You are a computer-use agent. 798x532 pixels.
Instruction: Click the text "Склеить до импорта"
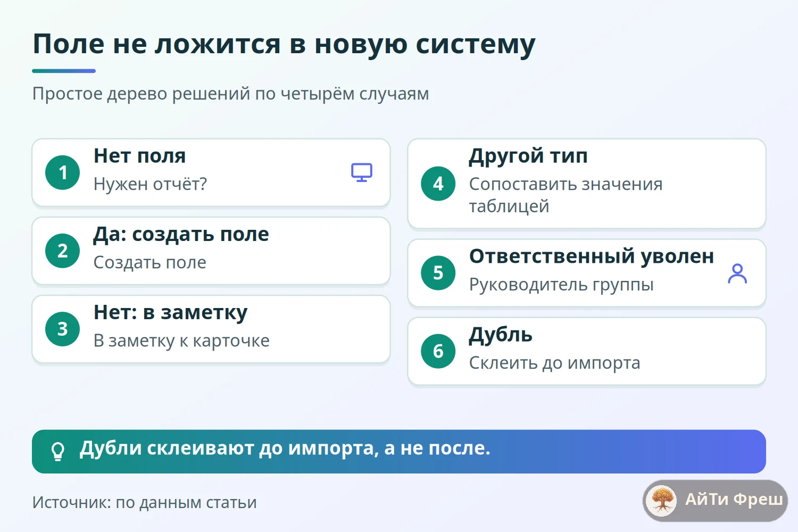[x=555, y=363]
